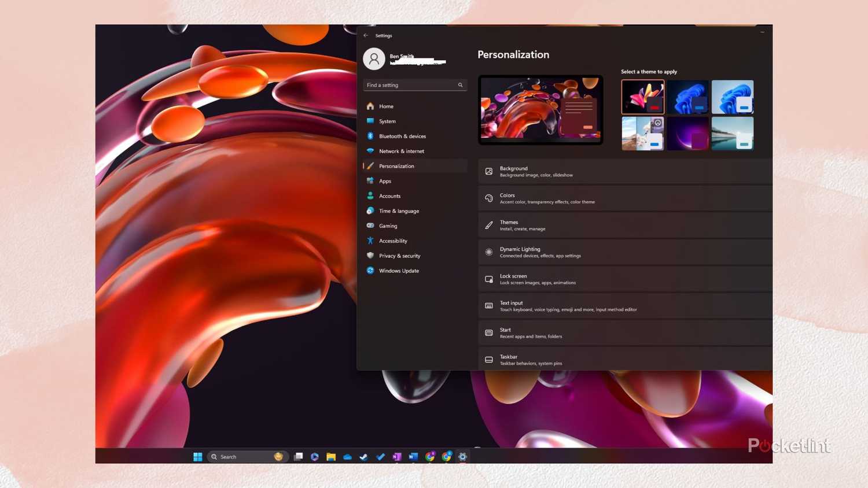The height and width of the screenshot is (488, 868).
Task: Apply the purple glow theme thumbnail
Action: [687, 133]
